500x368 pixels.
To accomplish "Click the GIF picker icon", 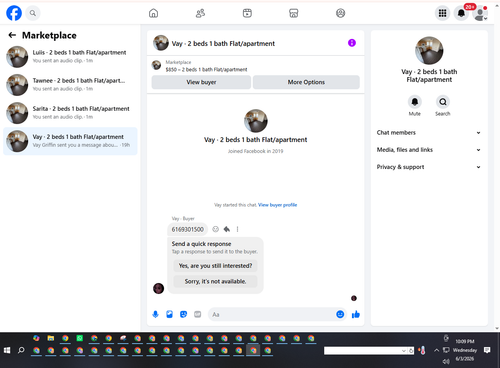I will tap(198, 314).
